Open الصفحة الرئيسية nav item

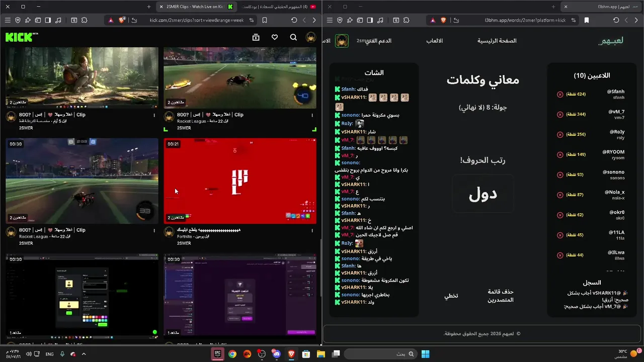pos(497,41)
